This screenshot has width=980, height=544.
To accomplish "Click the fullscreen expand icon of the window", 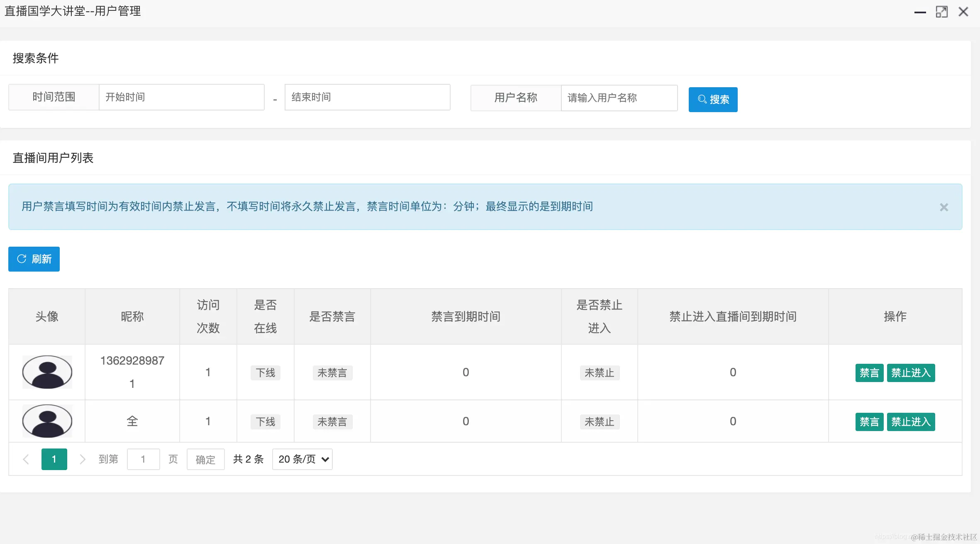I will pyautogui.click(x=942, y=12).
